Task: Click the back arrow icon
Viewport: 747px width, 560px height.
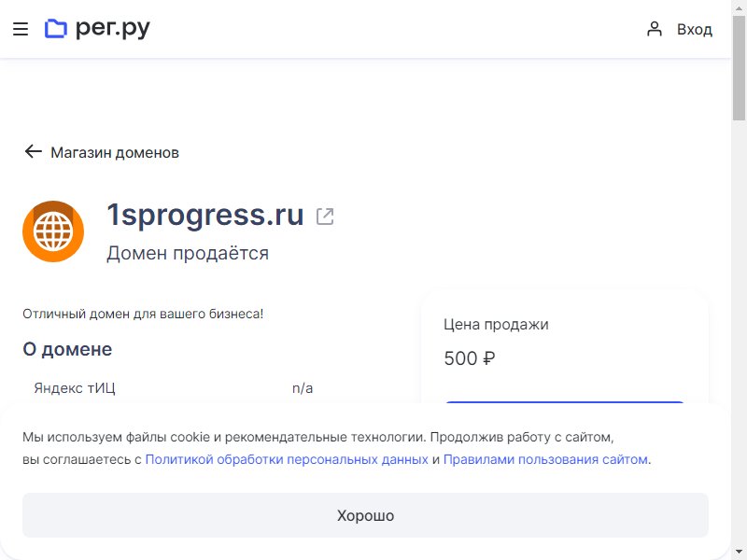Action: tap(34, 151)
